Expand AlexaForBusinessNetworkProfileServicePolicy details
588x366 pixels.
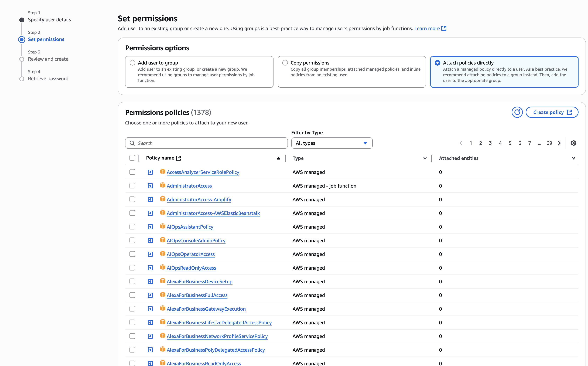[150, 336]
